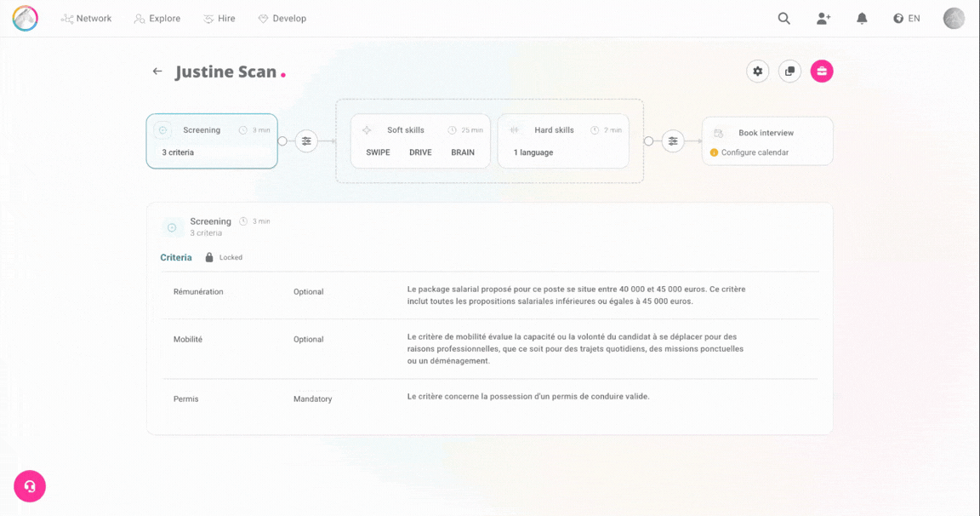Click Configure calendar in Book interview
980x516 pixels.
(755, 152)
